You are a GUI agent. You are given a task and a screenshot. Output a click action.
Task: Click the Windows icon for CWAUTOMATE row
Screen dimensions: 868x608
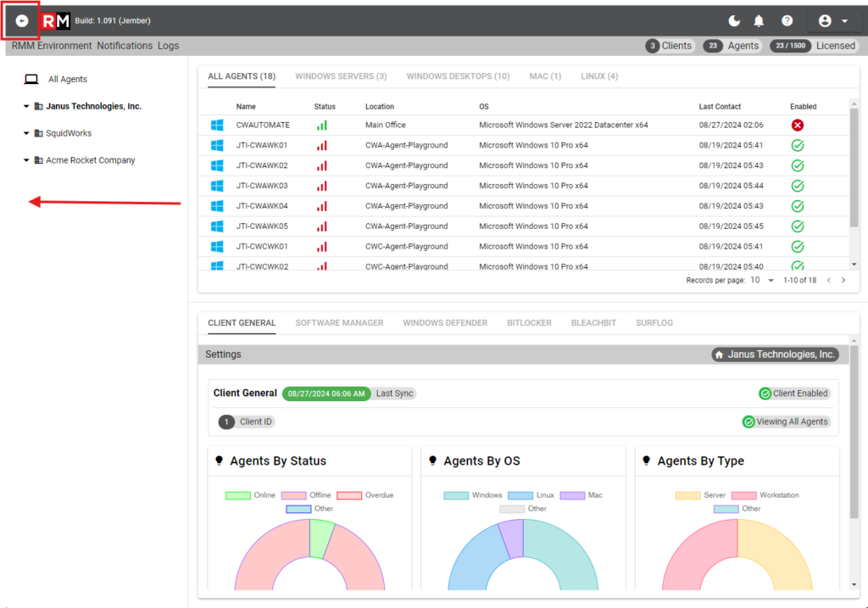coord(217,126)
